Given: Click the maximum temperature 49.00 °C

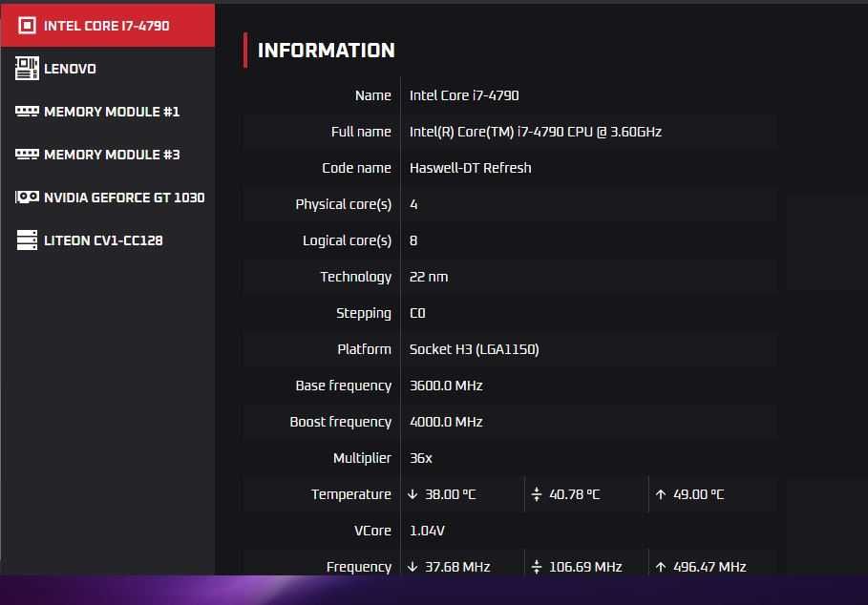Looking at the screenshot, I should point(698,494).
